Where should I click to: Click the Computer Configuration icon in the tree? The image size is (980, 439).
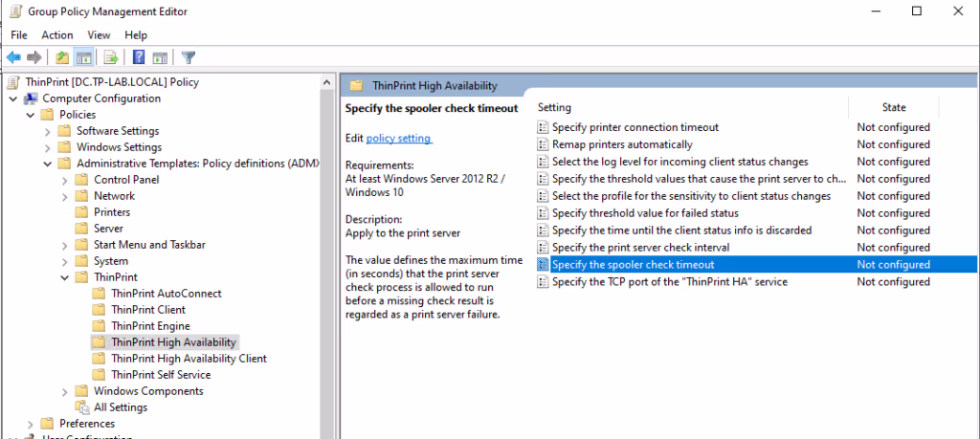coord(31,99)
